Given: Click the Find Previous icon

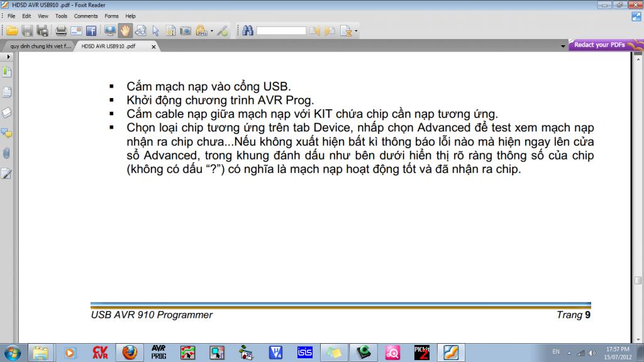Looking at the screenshot, I should [x=315, y=31].
